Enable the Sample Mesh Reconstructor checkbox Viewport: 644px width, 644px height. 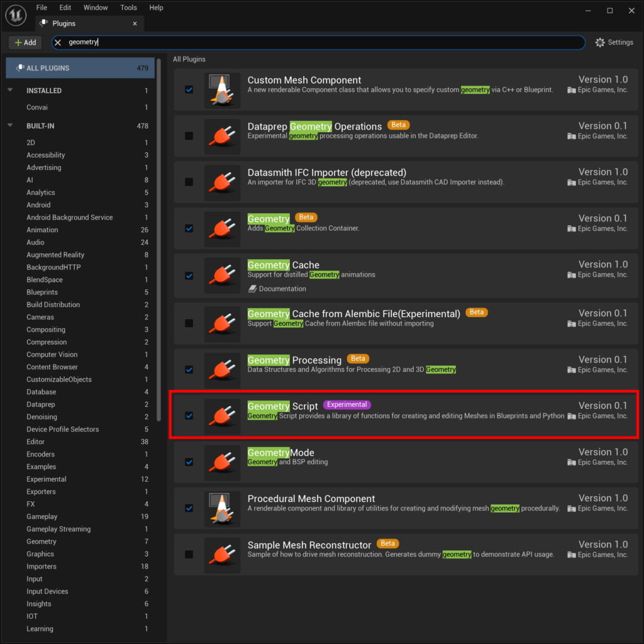point(189,555)
